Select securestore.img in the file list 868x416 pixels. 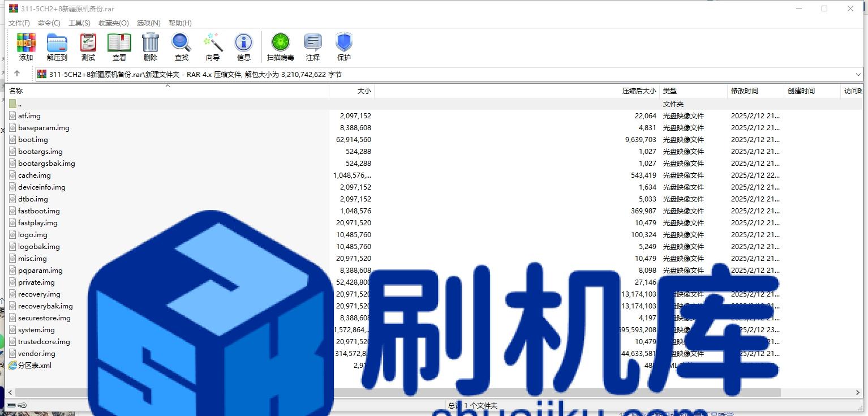[x=44, y=318]
